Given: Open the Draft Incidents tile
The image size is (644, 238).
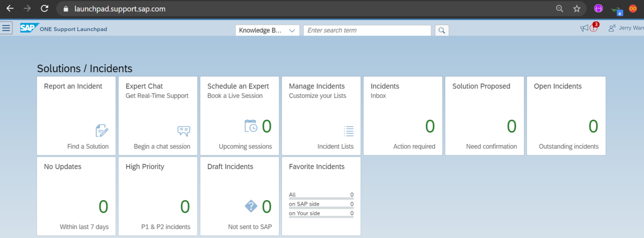Looking at the screenshot, I should (239, 196).
